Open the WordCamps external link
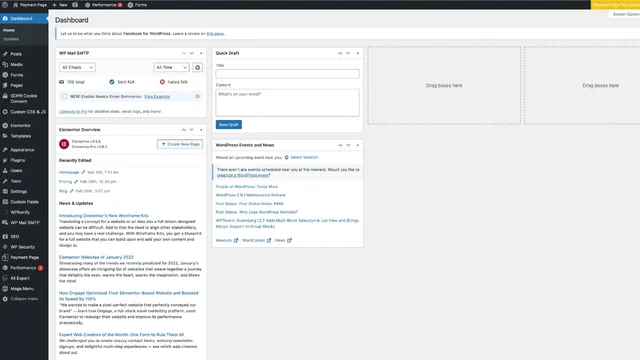640x360 pixels. coord(257,240)
